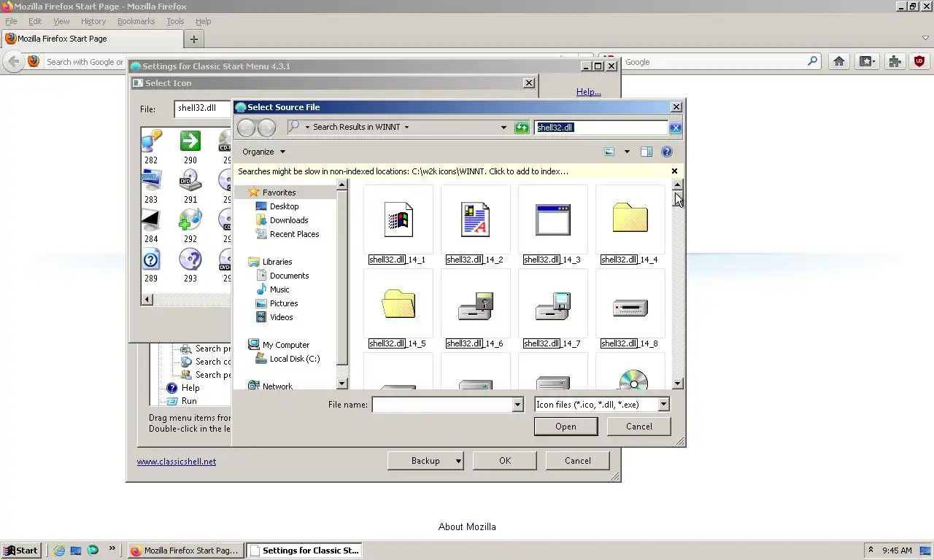Select the shell32.dll_14_3 window icon
The width and height of the screenshot is (934, 560).
pos(552,225)
